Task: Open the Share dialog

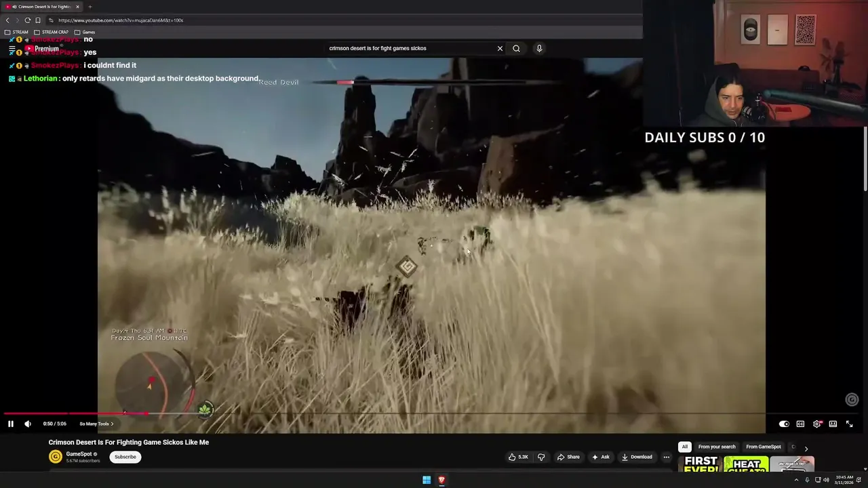Action: tap(568, 457)
